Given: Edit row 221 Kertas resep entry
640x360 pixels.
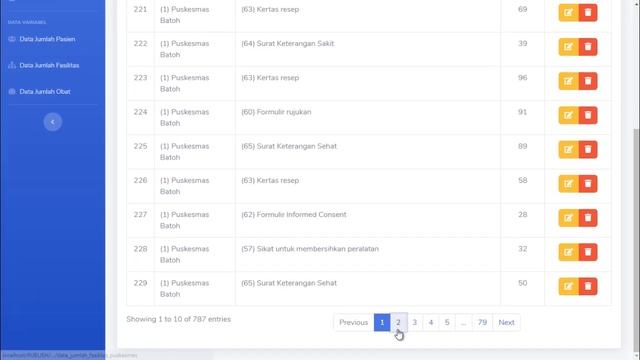Looking at the screenshot, I should (568, 13).
